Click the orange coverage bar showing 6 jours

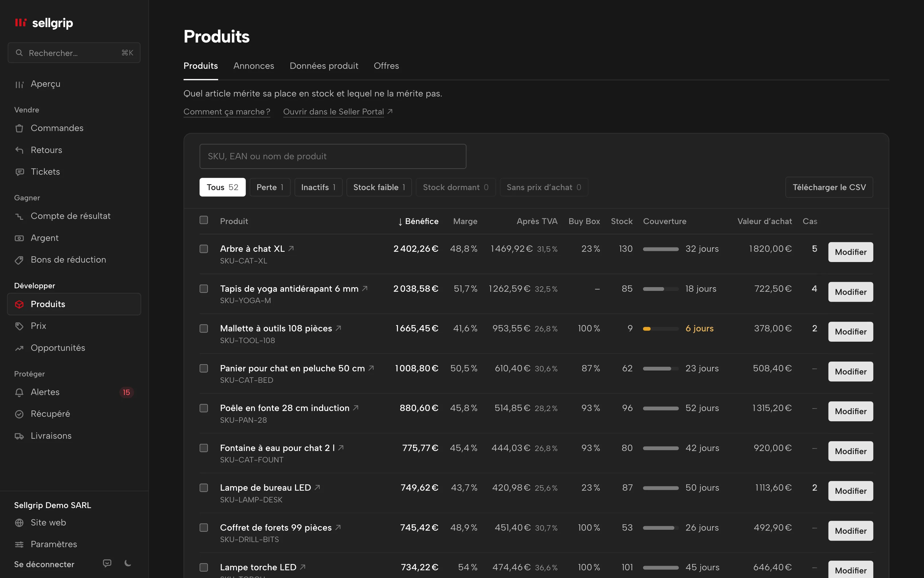(660, 329)
